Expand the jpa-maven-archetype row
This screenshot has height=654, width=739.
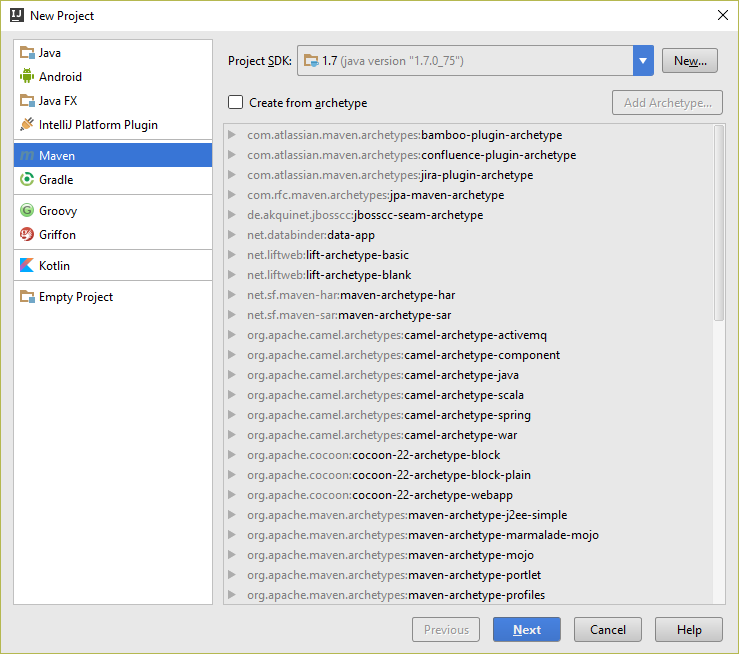(232, 195)
